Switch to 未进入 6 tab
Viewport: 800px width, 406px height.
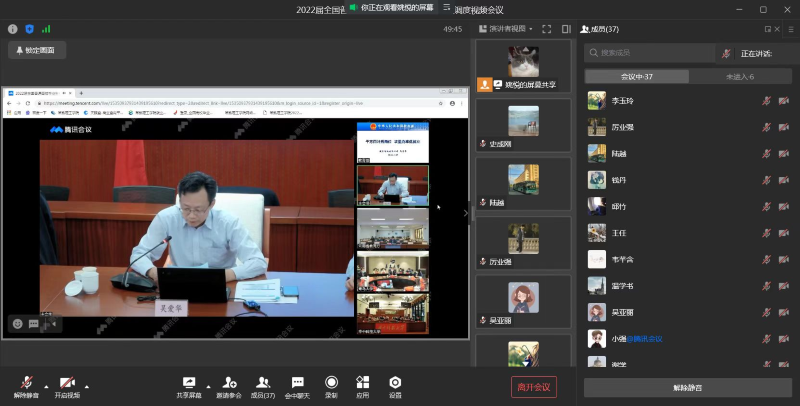(x=740, y=77)
